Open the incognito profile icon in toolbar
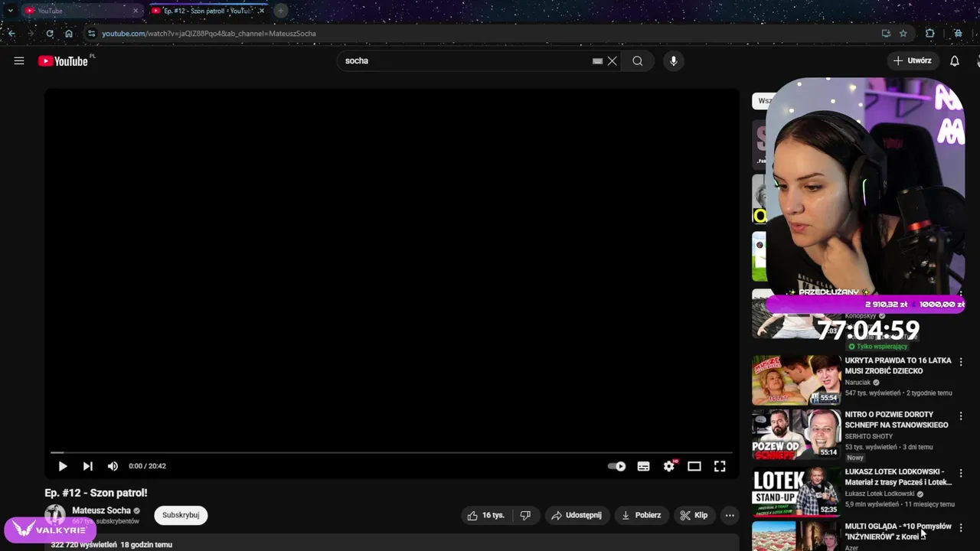Screen dimensions: 980x551 [x=958, y=34]
